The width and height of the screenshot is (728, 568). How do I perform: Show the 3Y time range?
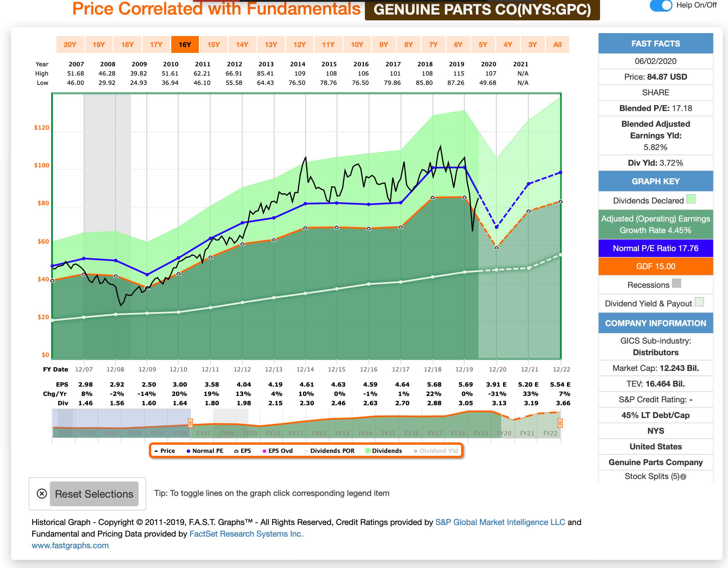coord(533,44)
